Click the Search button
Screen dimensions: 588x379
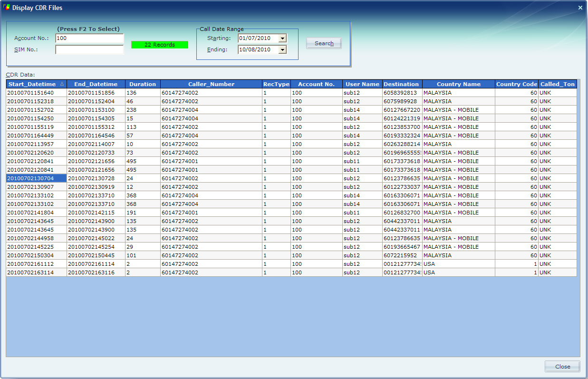(324, 43)
